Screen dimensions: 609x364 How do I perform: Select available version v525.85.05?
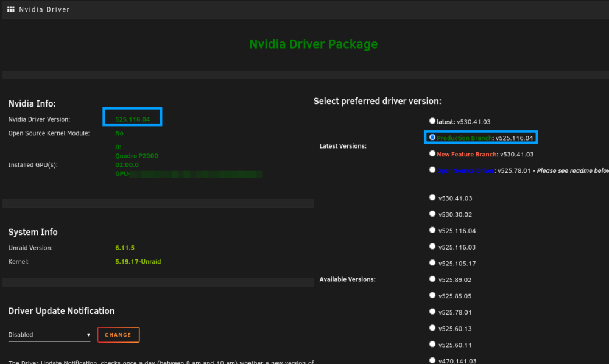point(432,295)
